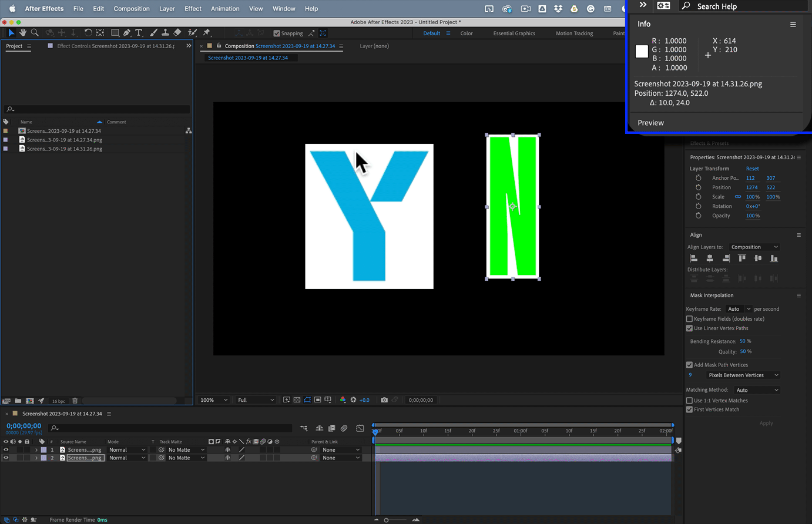Open Align Layers to Composition dropdown

[x=754, y=247]
